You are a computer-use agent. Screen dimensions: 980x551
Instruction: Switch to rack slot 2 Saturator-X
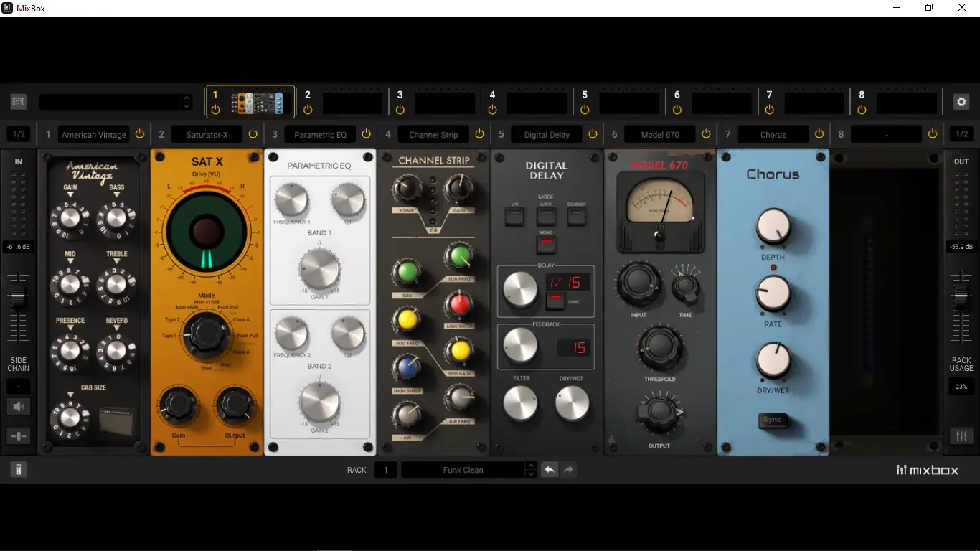click(x=207, y=134)
